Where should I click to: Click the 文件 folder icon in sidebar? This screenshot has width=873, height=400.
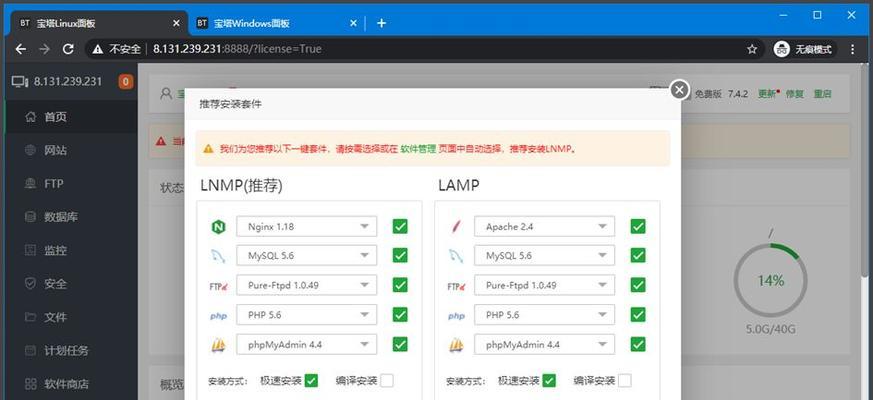(31, 318)
